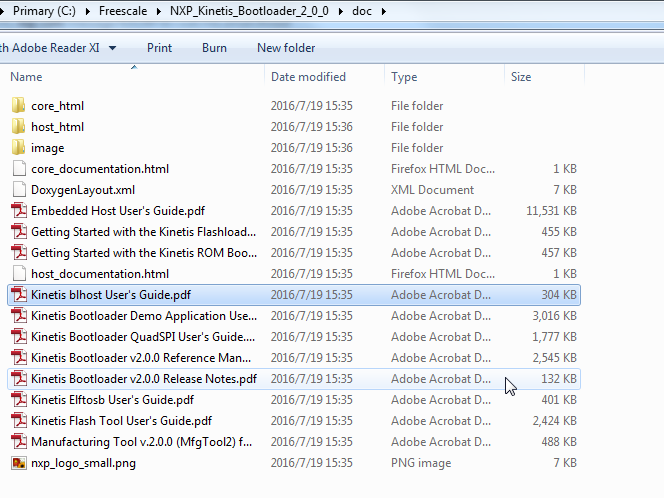Click the 2,545 KB size value

click(x=554, y=358)
